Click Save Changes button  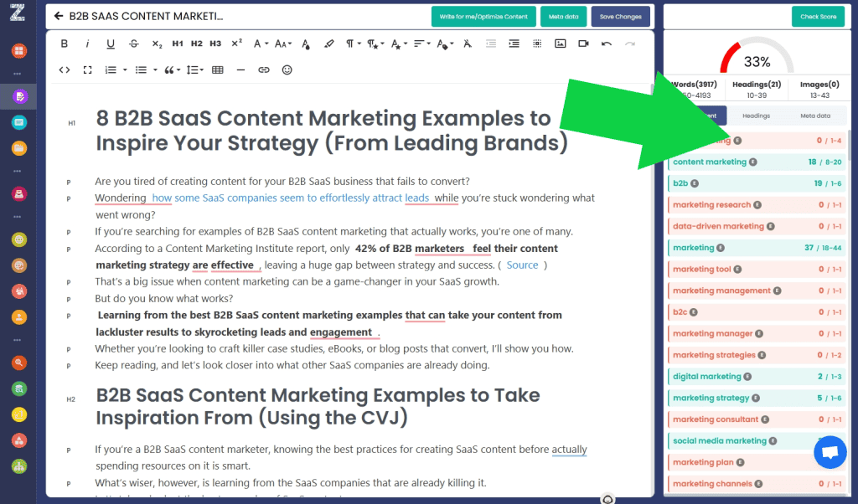tap(621, 17)
